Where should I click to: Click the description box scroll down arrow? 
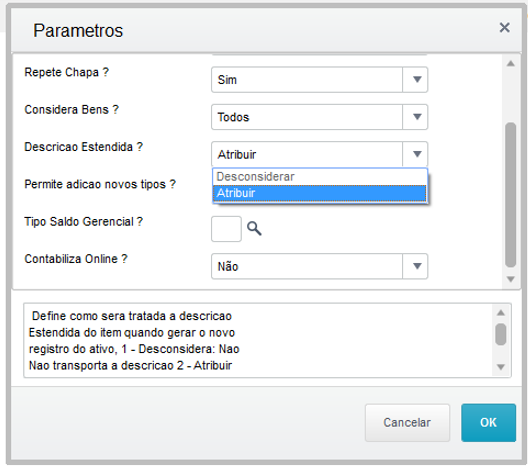(x=501, y=367)
